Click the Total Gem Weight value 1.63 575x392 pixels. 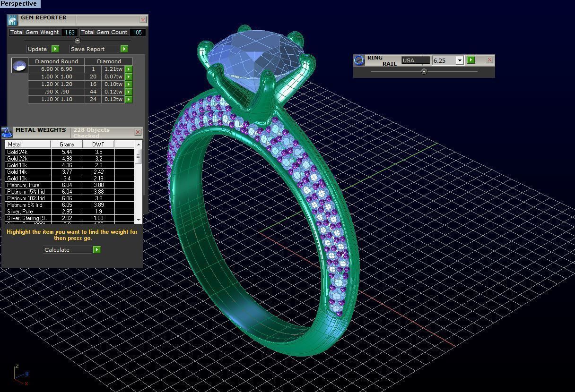pyautogui.click(x=70, y=32)
